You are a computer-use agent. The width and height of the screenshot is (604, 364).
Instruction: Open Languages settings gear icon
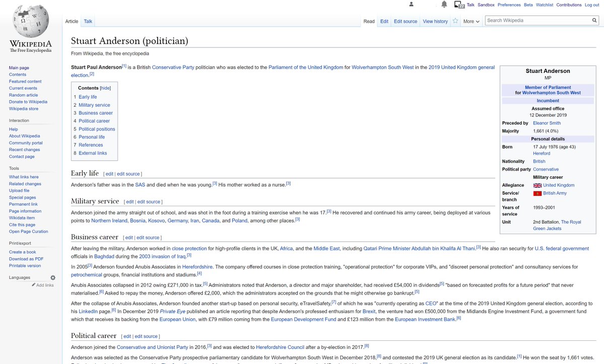pyautogui.click(x=53, y=277)
